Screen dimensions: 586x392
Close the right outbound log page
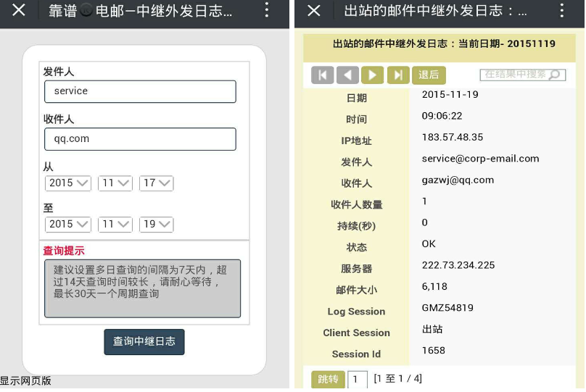tap(314, 10)
